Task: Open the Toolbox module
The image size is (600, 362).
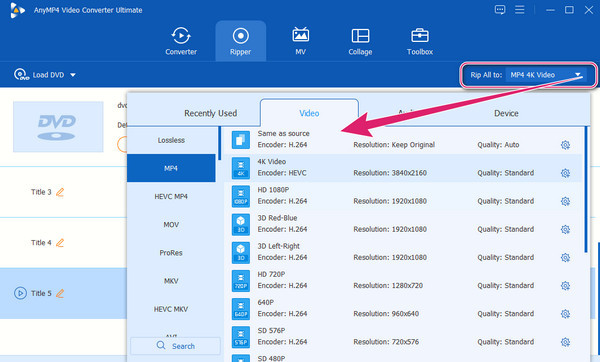Action: (420, 41)
